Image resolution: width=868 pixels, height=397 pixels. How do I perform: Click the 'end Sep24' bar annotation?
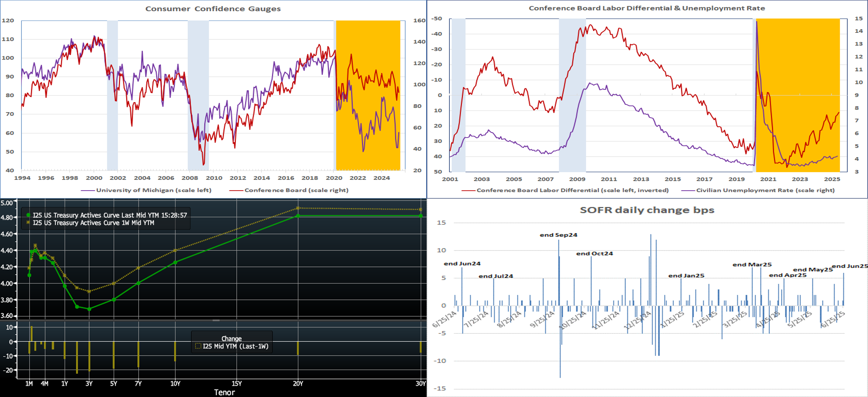pos(558,235)
